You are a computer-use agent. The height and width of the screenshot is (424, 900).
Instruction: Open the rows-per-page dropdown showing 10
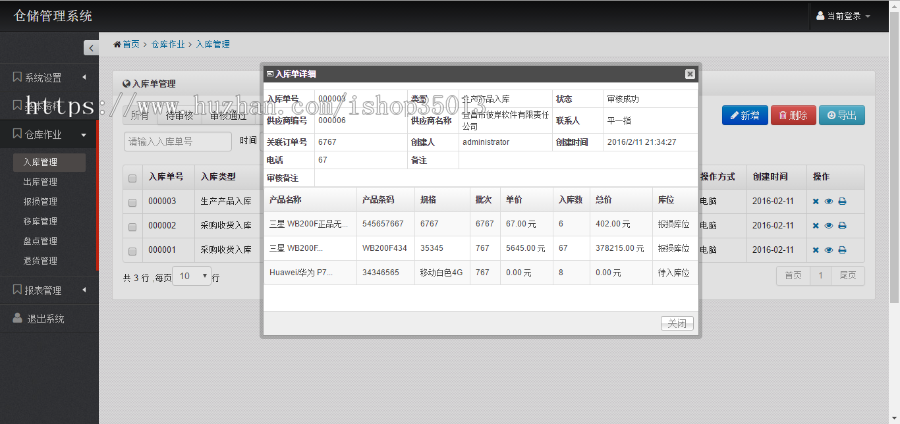[x=192, y=277]
